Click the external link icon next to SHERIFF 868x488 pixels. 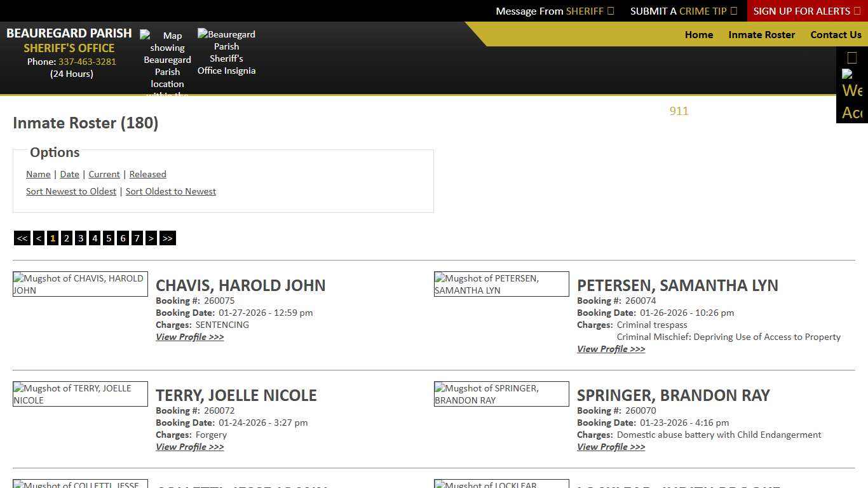tap(609, 11)
